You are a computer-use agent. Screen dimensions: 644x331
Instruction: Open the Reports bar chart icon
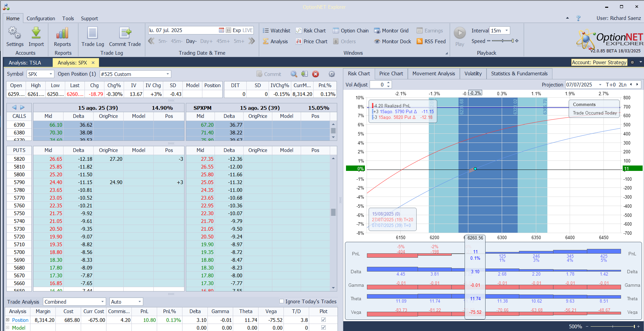(x=63, y=33)
